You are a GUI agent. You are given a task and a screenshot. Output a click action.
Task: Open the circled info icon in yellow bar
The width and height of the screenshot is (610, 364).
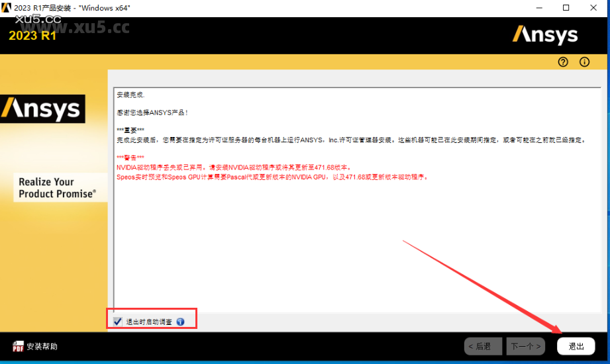point(584,62)
